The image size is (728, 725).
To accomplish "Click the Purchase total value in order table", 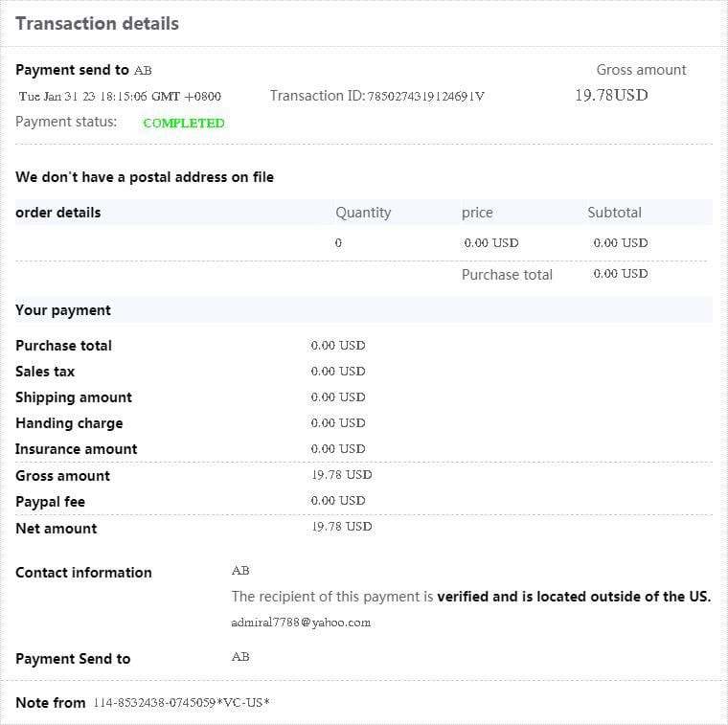I will pos(621,274).
